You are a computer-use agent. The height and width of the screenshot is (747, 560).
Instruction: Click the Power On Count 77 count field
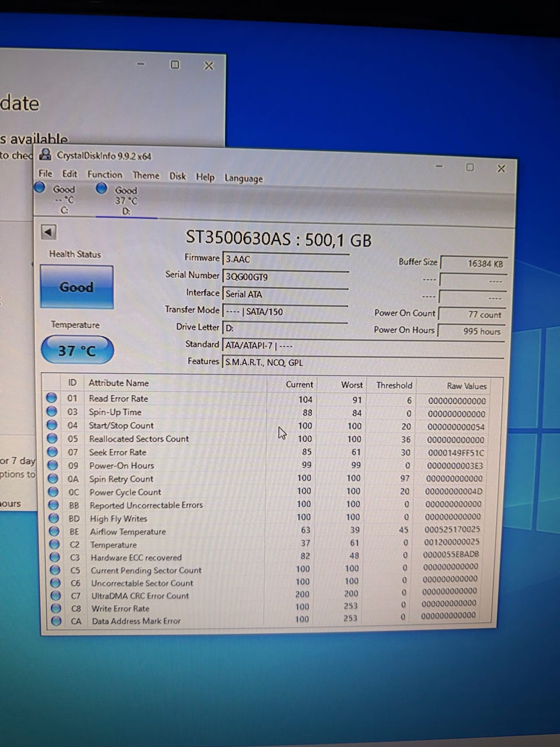click(x=473, y=314)
